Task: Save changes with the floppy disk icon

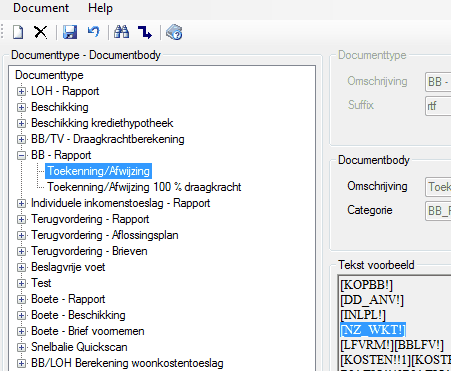Action: coord(70,32)
